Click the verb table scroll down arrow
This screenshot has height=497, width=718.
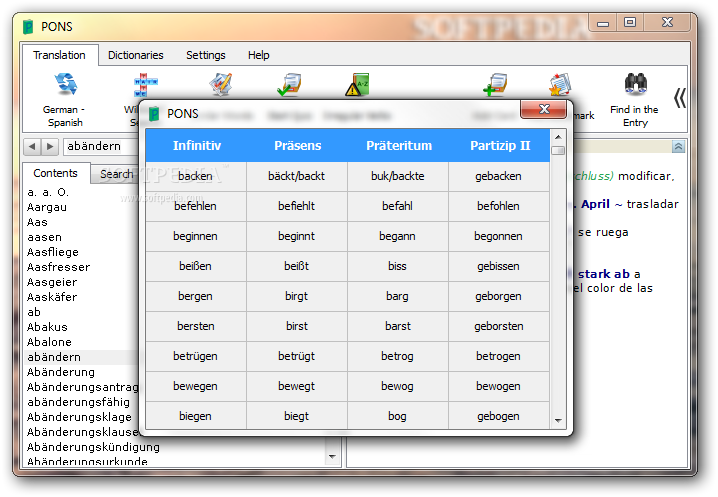(558, 421)
